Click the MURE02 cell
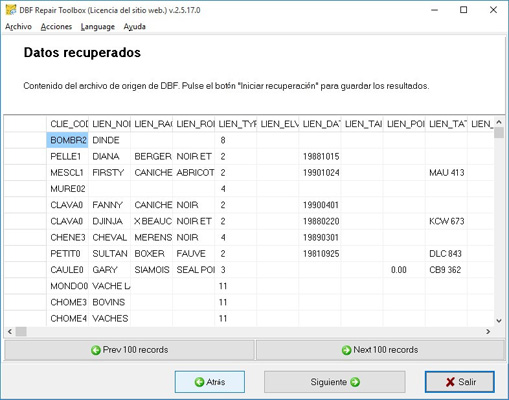This screenshot has height=400, width=509. (x=68, y=189)
